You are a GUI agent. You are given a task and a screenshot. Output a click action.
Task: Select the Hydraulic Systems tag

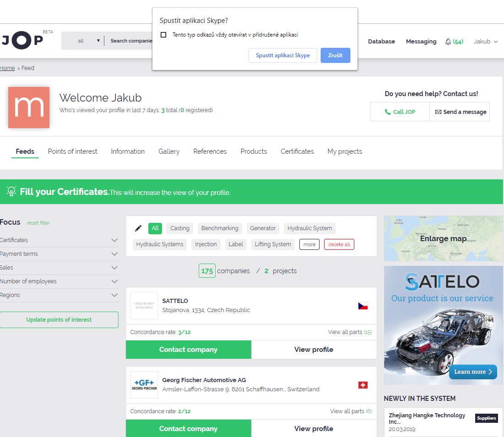coord(159,244)
